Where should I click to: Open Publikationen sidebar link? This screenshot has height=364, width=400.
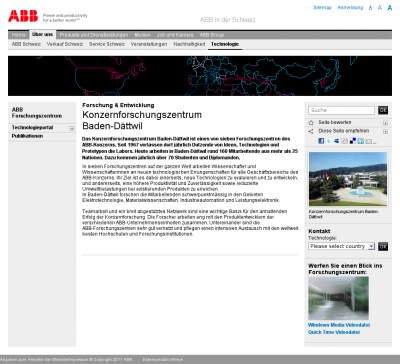tap(27, 136)
